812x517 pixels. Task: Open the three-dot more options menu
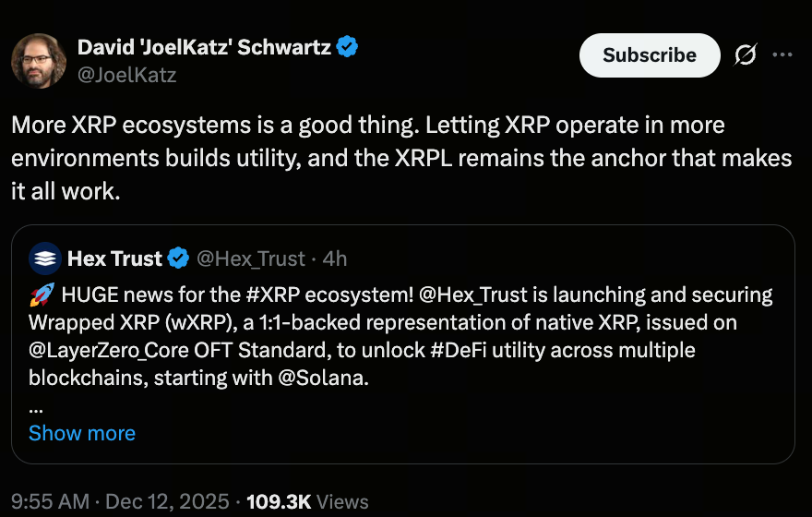pyautogui.click(x=782, y=55)
